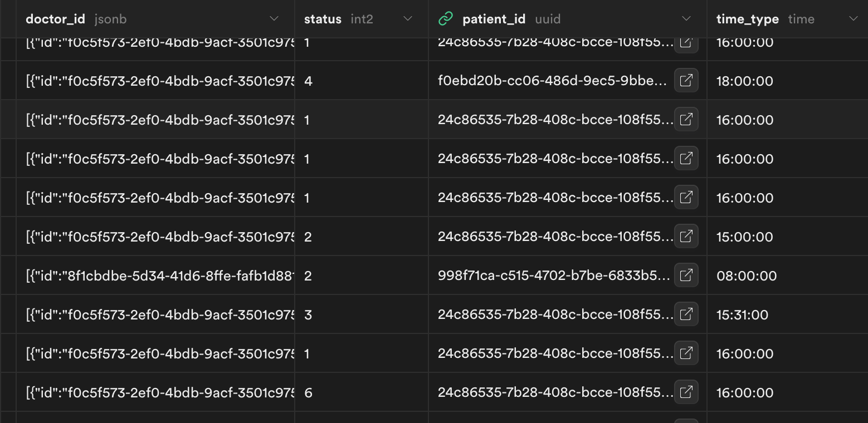868x423 pixels.
Task: Select the 15:31:00 time_type cell
Action: 743,314
